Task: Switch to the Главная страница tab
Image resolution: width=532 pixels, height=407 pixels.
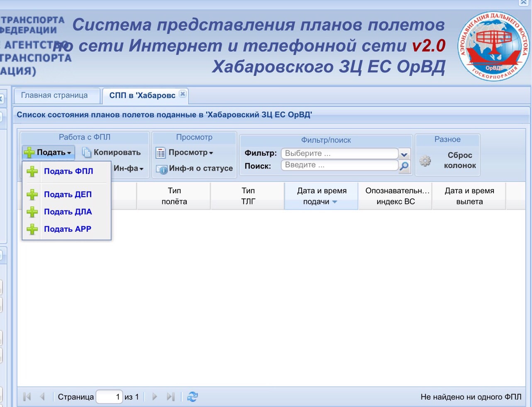Action: coord(54,96)
